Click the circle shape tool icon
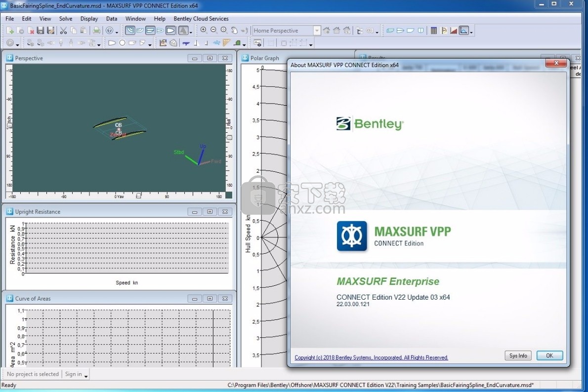The image size is (588, 392). click(x=122, y=43)
